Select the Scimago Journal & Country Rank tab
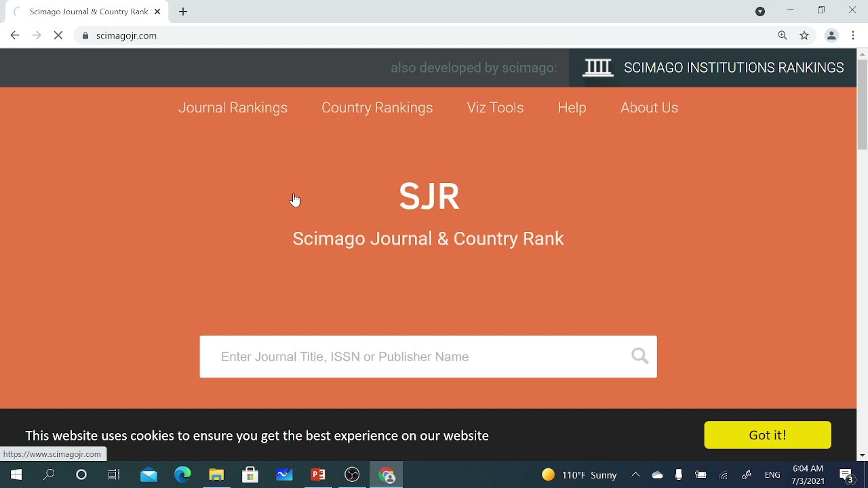The height and width of the screenshot is (488, 868). click(87, 12)
